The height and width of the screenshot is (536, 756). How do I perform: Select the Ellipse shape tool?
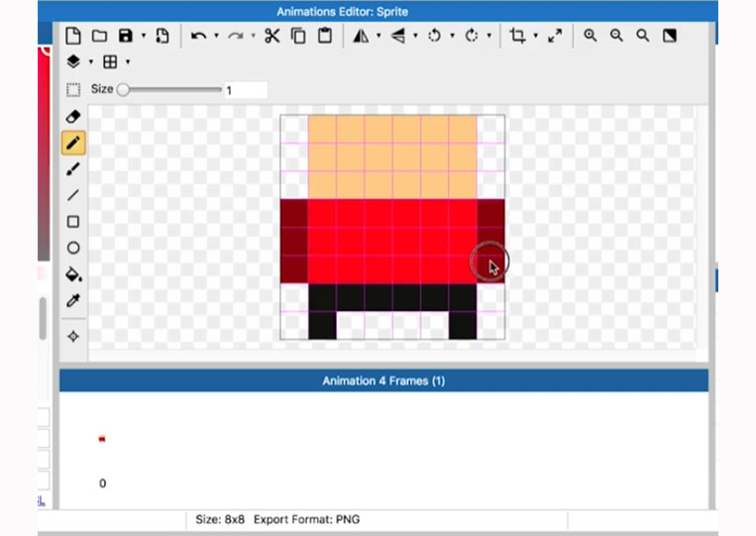tap(73, 248)
